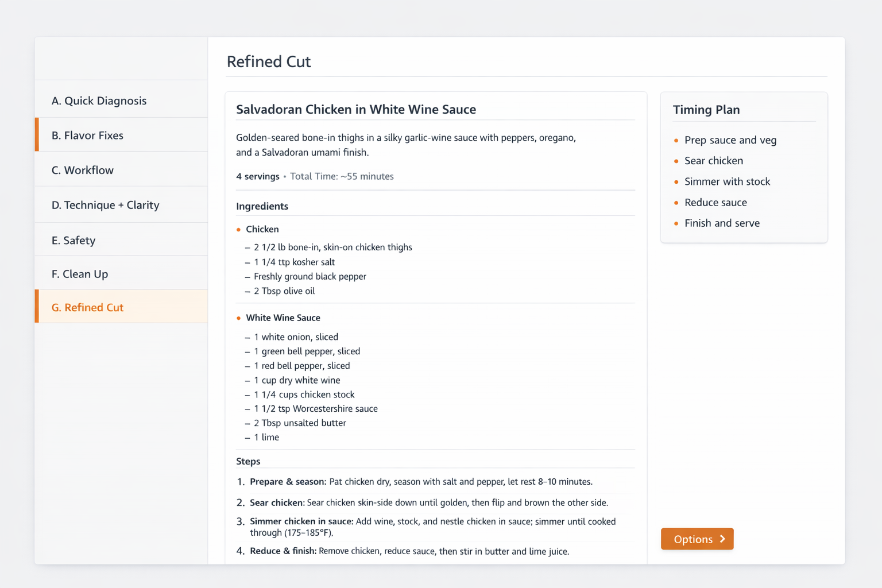Image resolution: width=882 pixels, height=588 pixels.
Task: Click the active G. Refined Cut item
Action: [87, 307]
